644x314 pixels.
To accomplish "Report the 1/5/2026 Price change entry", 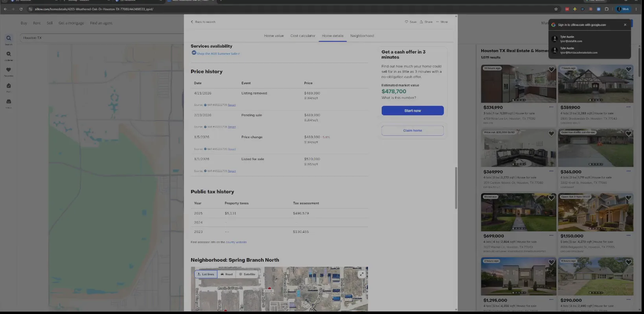I will (232, 149).
